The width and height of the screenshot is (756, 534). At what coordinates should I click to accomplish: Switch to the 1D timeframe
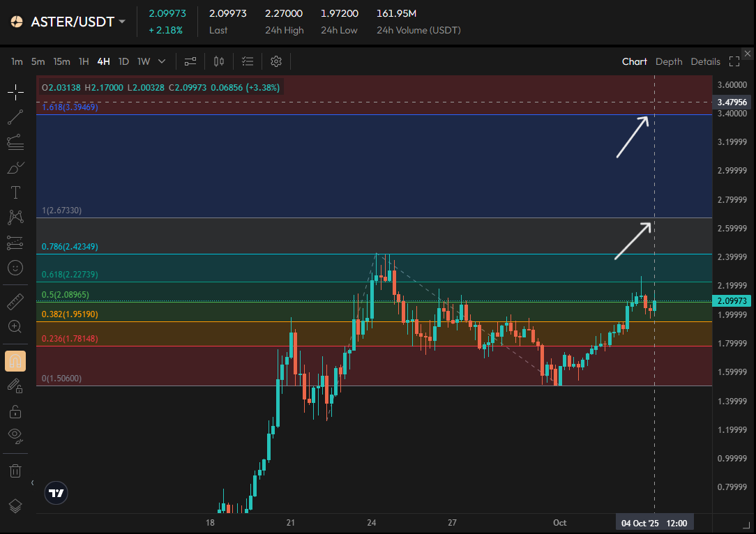pos(124,61)
